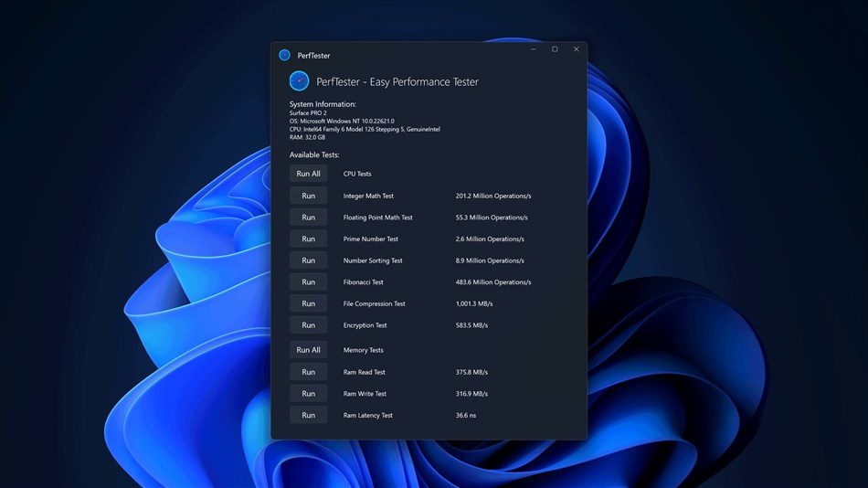
Task: Click the CPU 'Intel64 Family 6' line
Action: (x=365, y=129)
